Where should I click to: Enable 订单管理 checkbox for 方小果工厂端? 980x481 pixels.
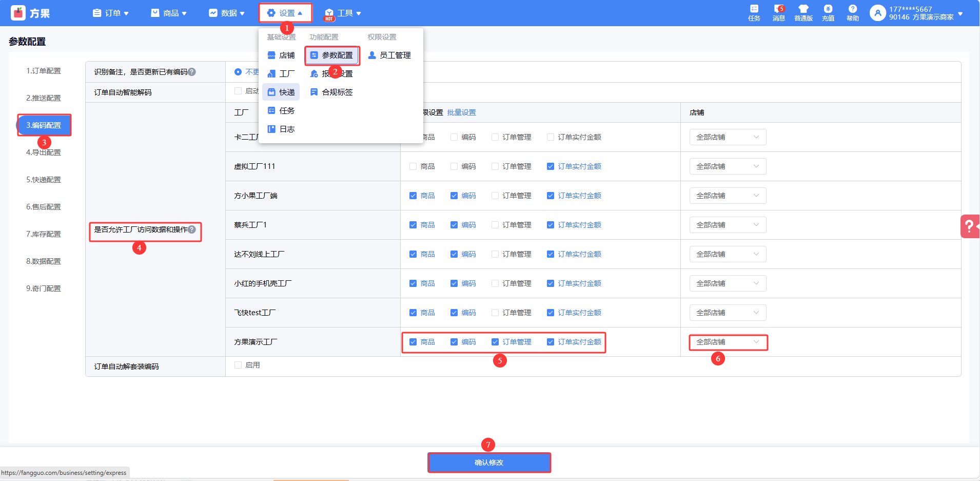pyautogui.click(x=495, y=196)
